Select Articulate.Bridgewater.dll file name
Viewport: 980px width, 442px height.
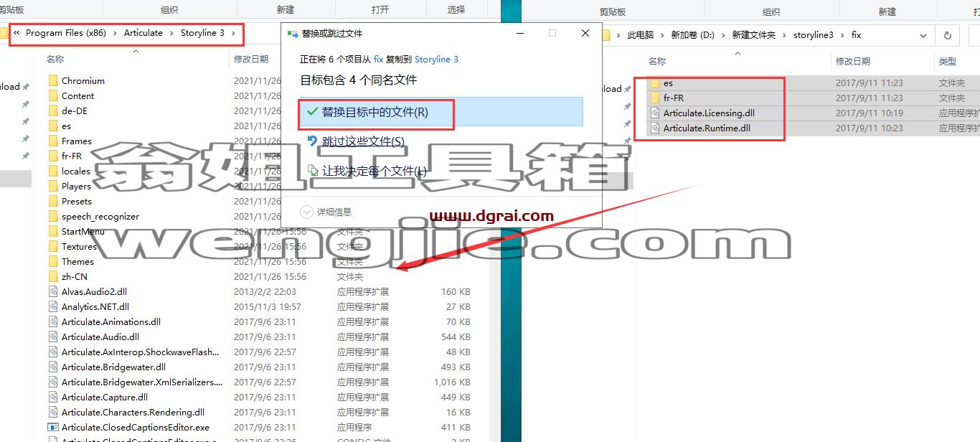113,367
